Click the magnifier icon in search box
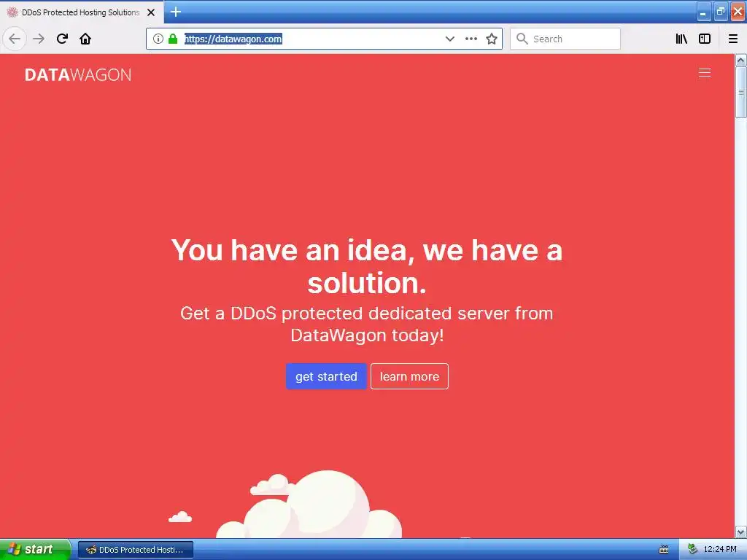747x560 pixels. point(522,39)
